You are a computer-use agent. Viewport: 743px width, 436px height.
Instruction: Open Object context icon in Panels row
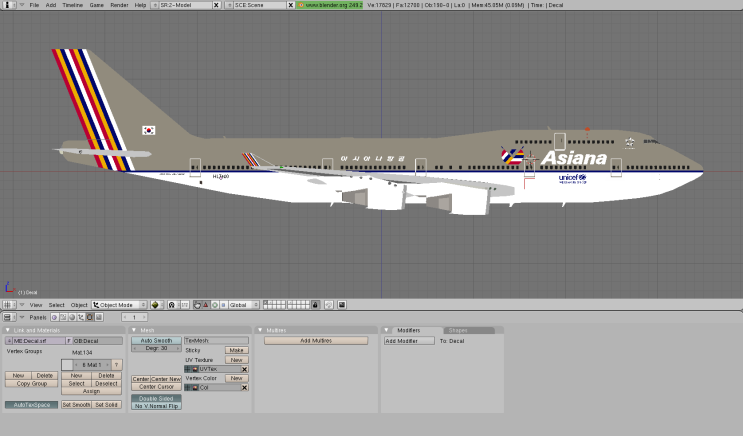pos(81,317)
